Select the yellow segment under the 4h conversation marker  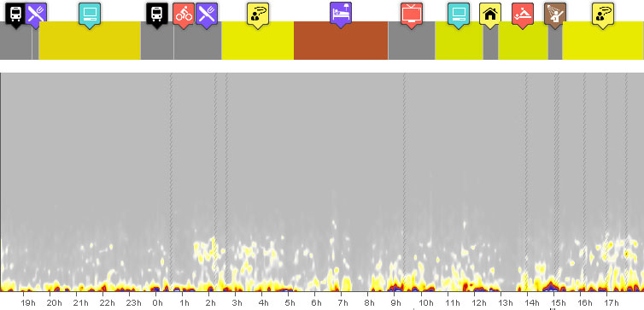coord(258,41)
